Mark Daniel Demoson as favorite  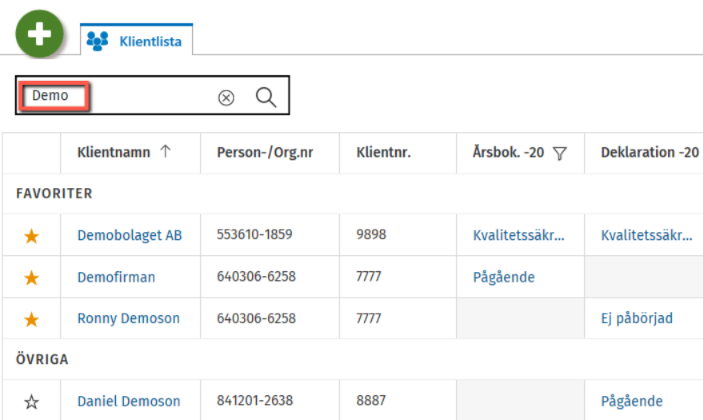tap(31, 402)
